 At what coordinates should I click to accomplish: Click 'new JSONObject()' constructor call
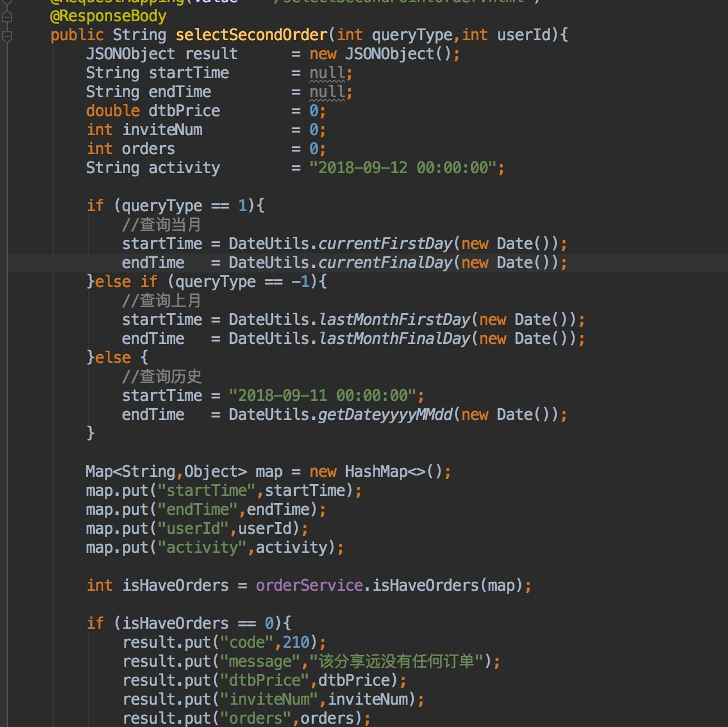point(381,54)
